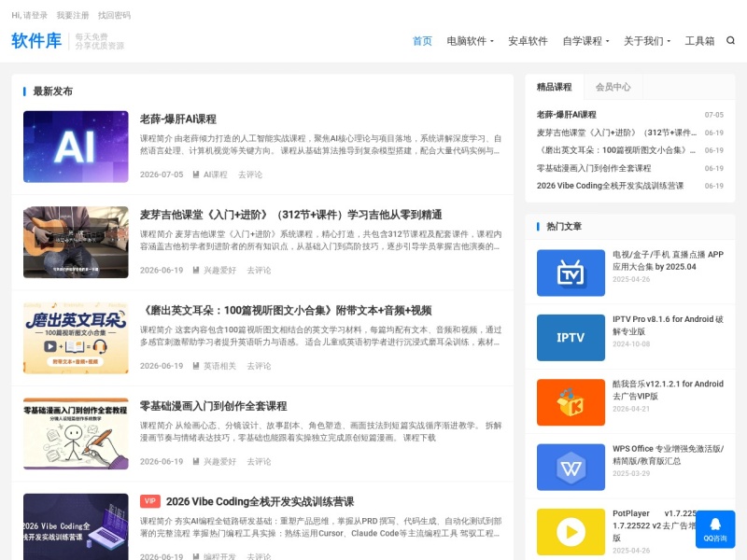
Task: Expand the 关于我们 dropdown menu
Action: click(647, 41)
